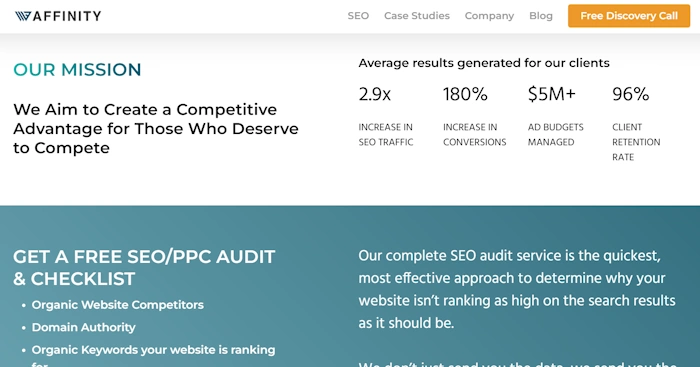Click the 180% conversions statistic
Image resolution: width=700 pixels, height=367 pixels.
(465, 94)
